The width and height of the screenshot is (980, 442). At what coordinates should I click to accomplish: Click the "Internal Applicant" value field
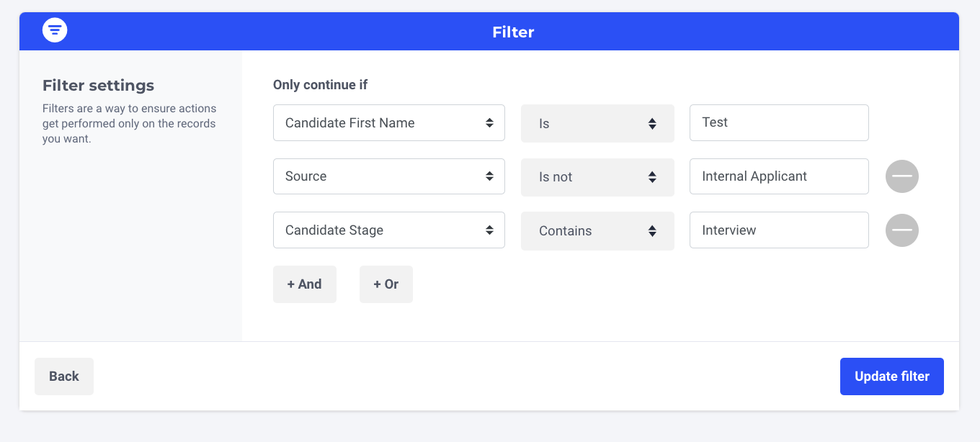[x=778, y=176]
